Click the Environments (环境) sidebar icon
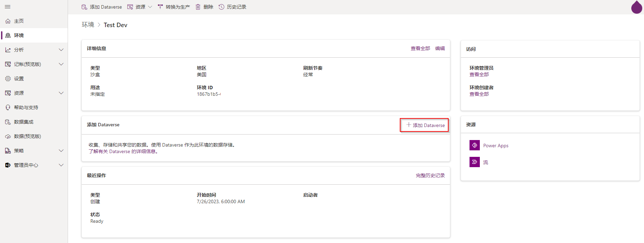Viewport: 644px width, 243px height. point(8,35)
